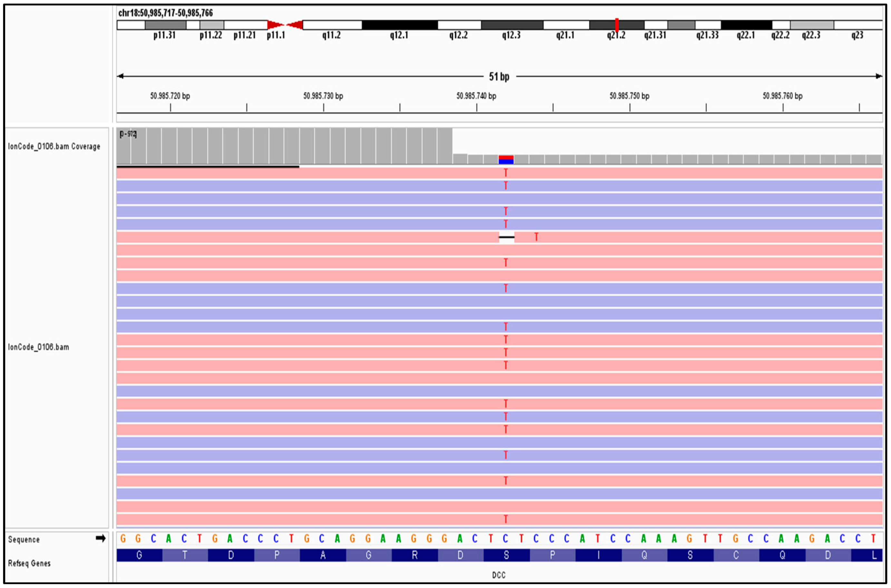
Task: Click the R amino acid block
Action: pyautogui.click(x=414, y=555)
